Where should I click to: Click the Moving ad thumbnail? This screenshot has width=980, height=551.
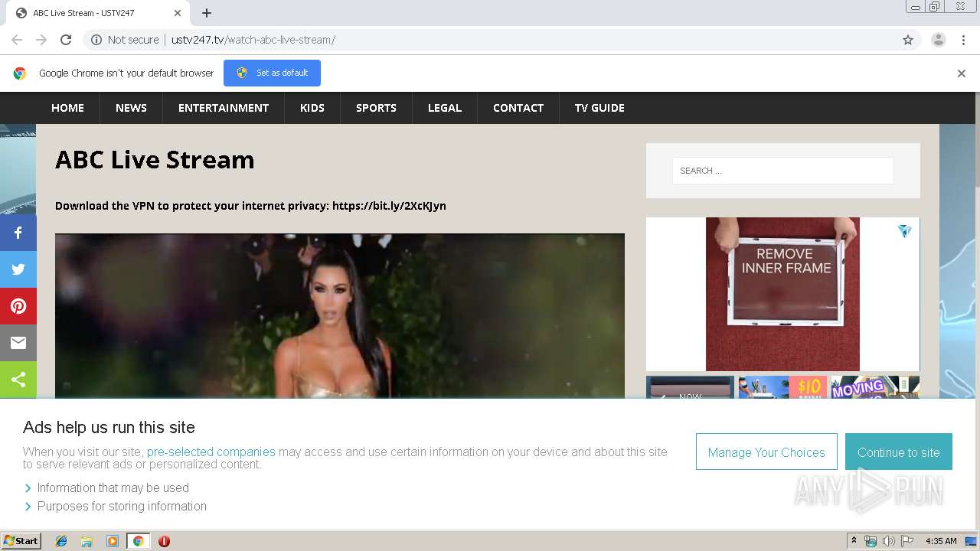coord(875,387)
